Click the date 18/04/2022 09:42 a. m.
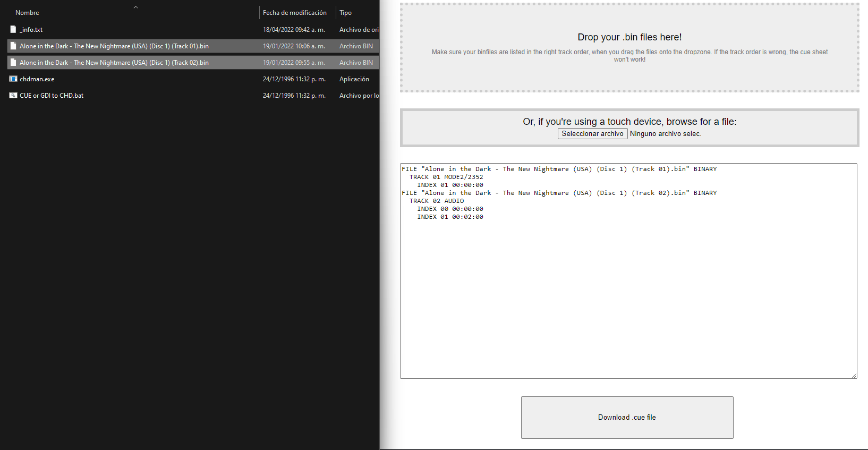 pos(294,30)
